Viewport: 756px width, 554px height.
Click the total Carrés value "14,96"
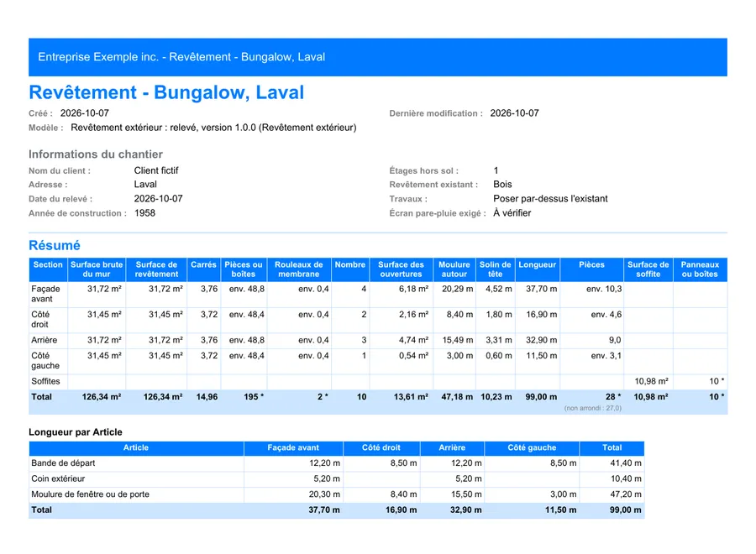click(207, 397)
